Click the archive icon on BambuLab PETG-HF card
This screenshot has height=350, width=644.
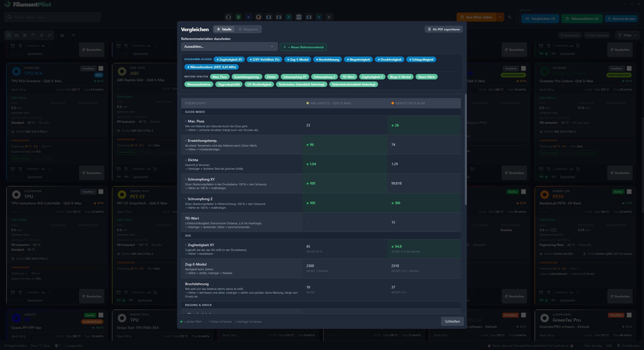(541, 292)
